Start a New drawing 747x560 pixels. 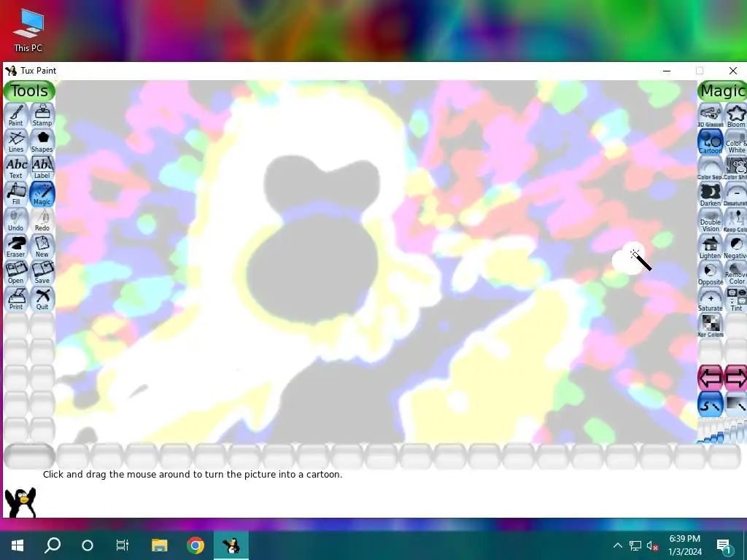[x=42, y=246]
